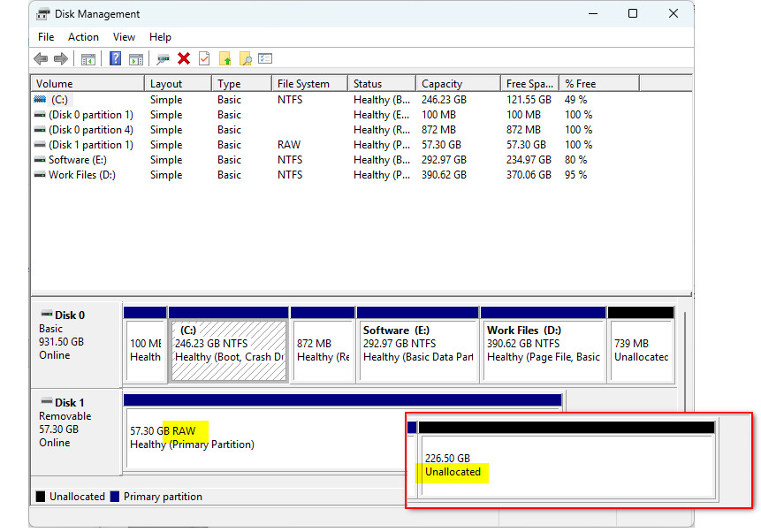The width and height of the screenshot is (761, 532).
Task: Select the 872 MB recovery partition block
Action: pyautogui.click(x=323, y=346)
